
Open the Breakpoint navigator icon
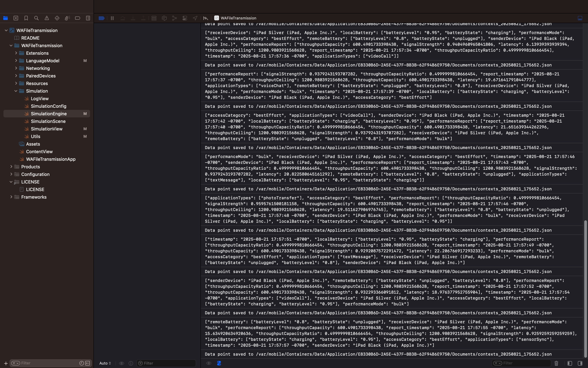[x=78, y=18]
